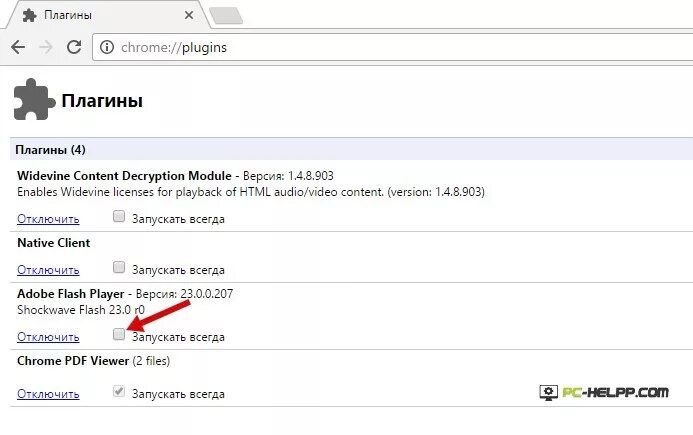Click Отключить under Native Client
Viewport: 693px width, 435px height.
[48, 270]
